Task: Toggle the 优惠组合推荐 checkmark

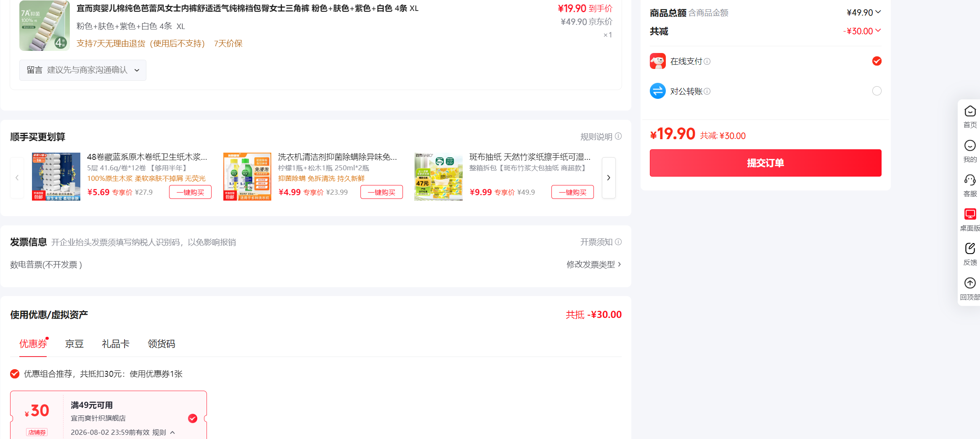Action: pos(15,374)
